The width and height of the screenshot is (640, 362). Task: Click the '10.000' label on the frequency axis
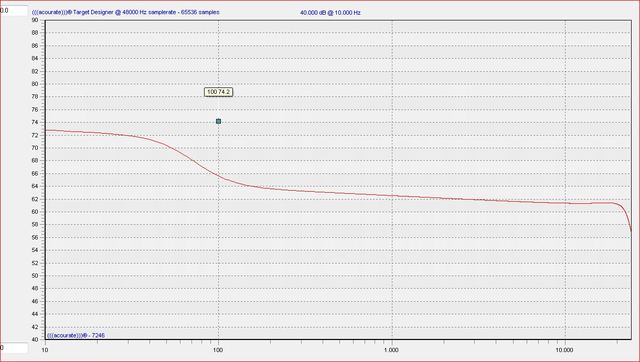point(565,350)
